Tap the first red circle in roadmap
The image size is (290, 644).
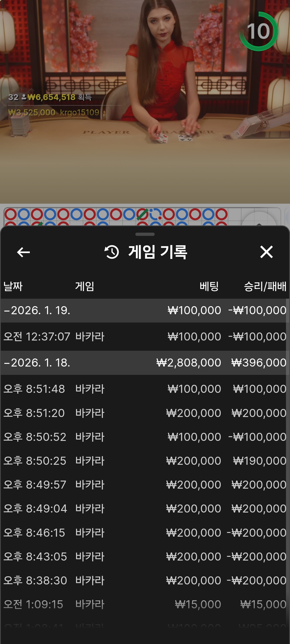11,214
